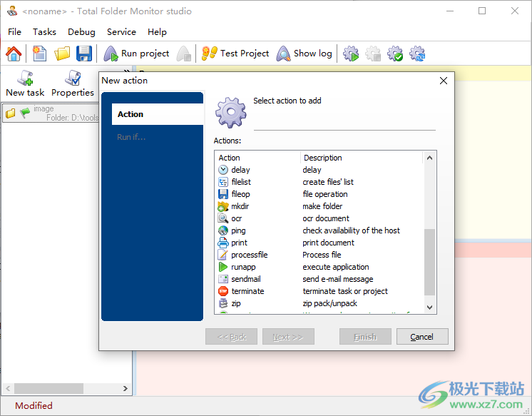This screenshot has width=532, height=416.
Task: Open project folder toolbar icon
Action: coord(62,54)
